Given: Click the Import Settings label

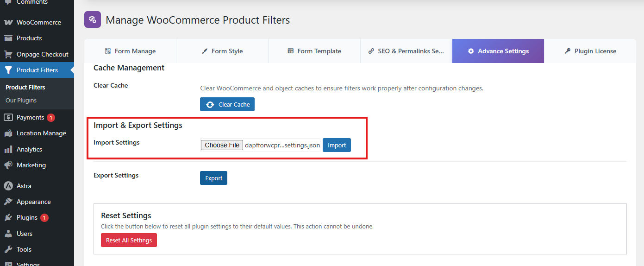Looking at the screenshot, I should coord(117,142).
